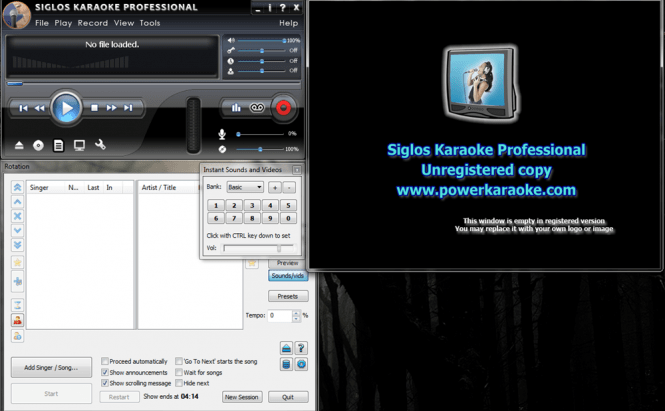Click instant sound button 1
This screenshot has height=411, width=665.
tap(216, 205)
